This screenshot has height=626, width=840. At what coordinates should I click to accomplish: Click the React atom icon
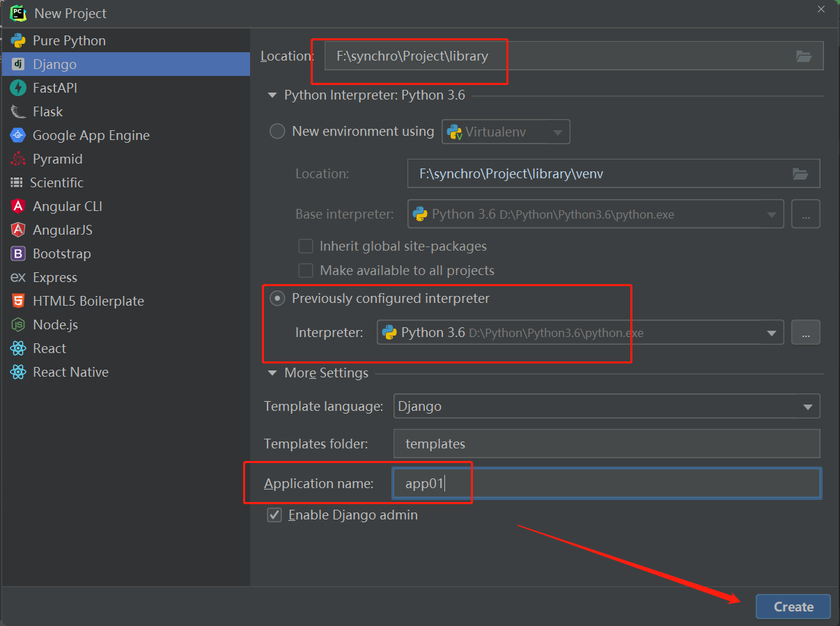click(x=18, y=348)
